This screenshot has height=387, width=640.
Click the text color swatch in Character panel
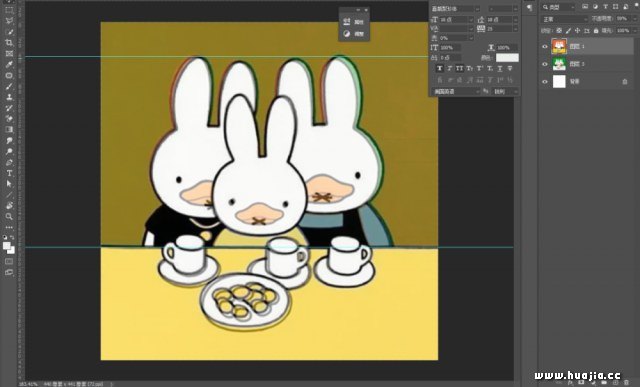pos(507,58)
